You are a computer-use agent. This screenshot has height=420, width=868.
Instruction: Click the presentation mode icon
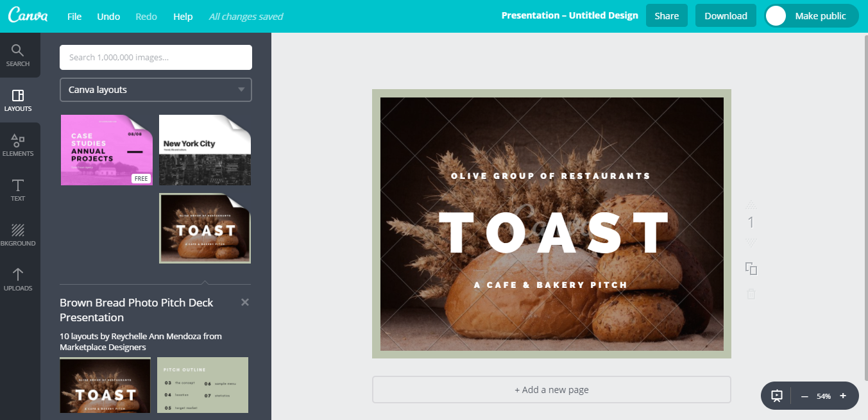point(777,396)
